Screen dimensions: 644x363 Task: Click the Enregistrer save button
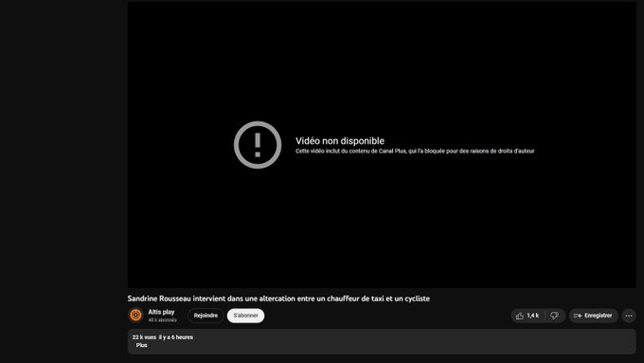(594, 316)
